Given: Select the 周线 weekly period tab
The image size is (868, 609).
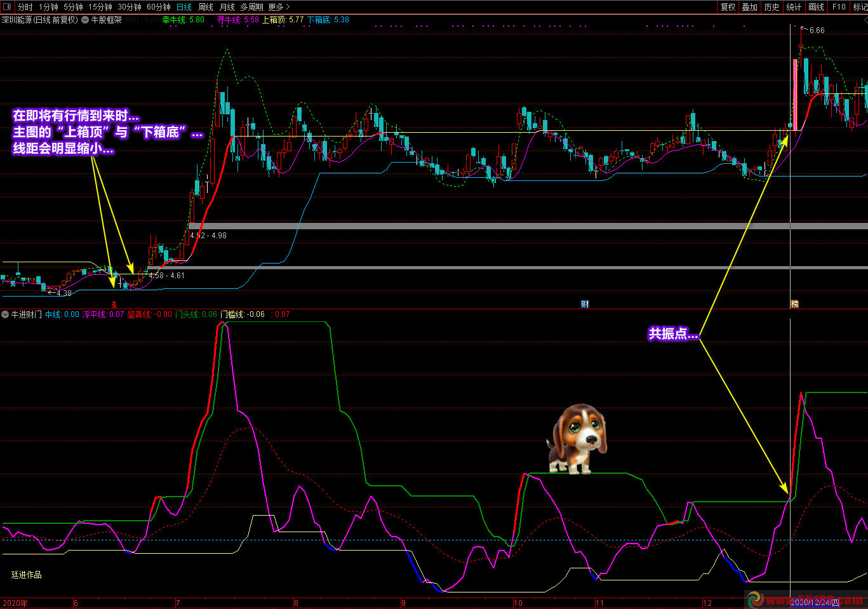Looking at the screenshot, I should [206, 7].
